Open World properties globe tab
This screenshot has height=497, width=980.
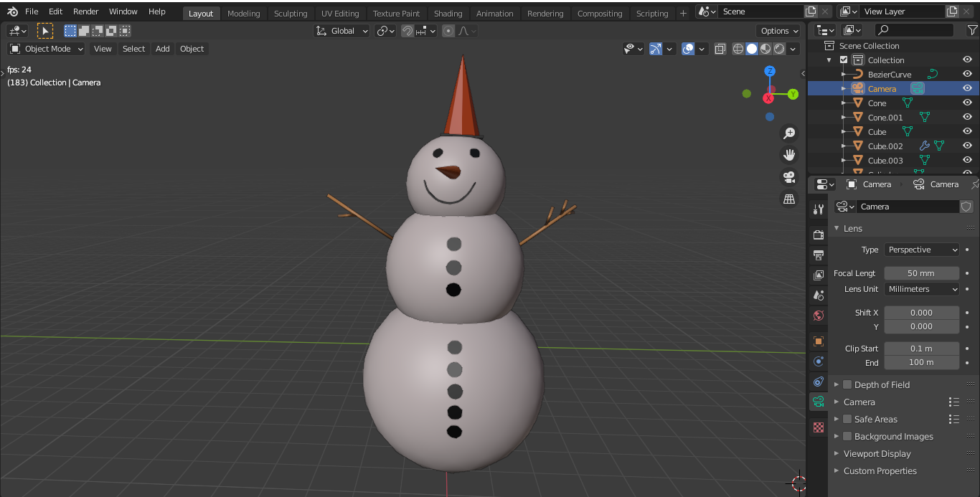[x=818, y=316]
